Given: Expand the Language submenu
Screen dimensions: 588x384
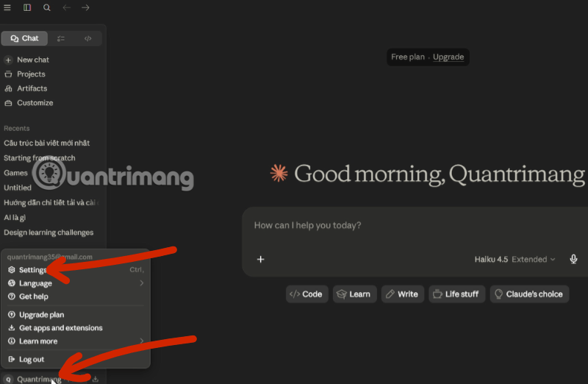Looking at the screenshot, I should click(x=76, y=283).
